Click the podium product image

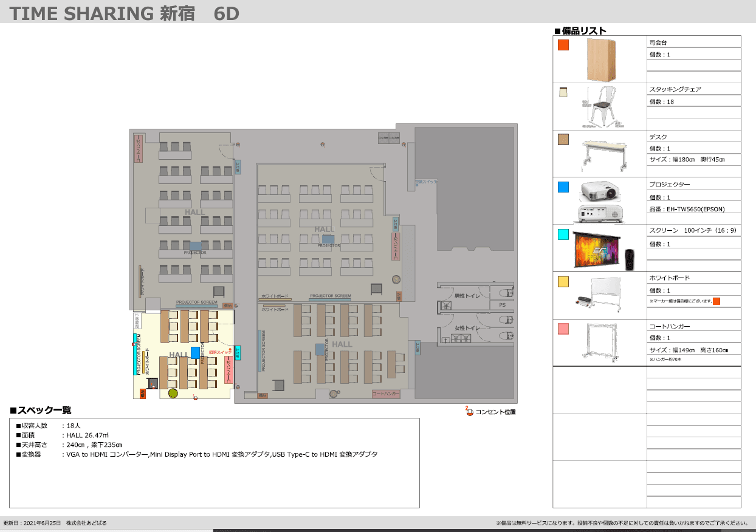(601, 60)
